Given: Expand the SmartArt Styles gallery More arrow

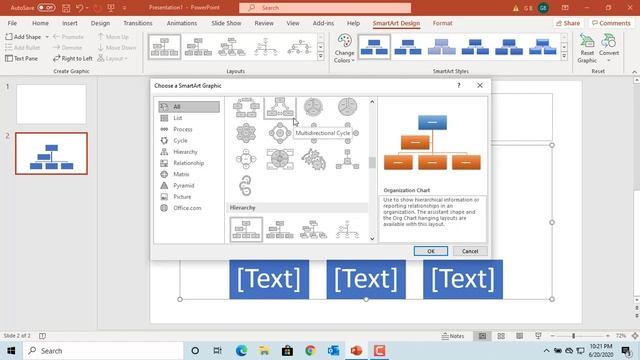Looking at the screenshot, I should tap(564, 56).
